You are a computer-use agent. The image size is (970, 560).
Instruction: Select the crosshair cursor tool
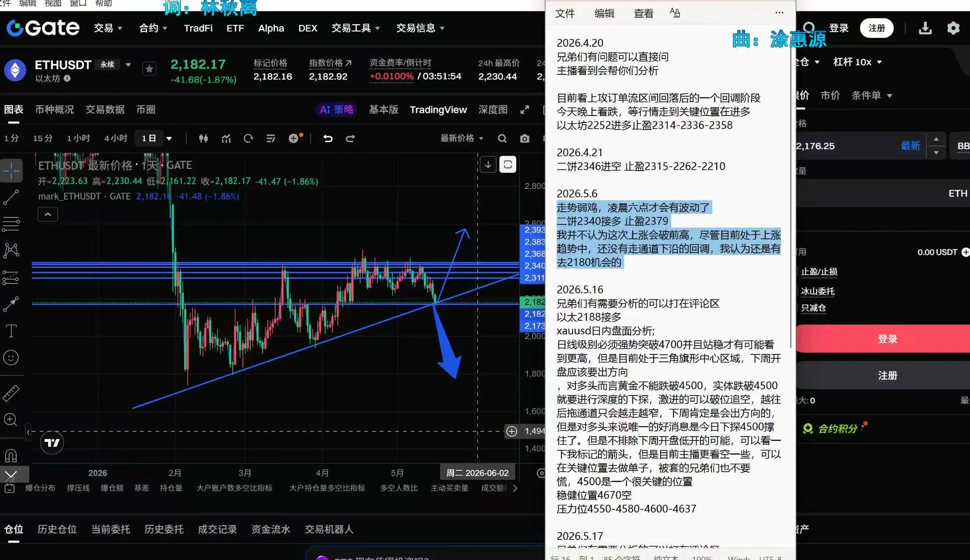tap(11, 170)
